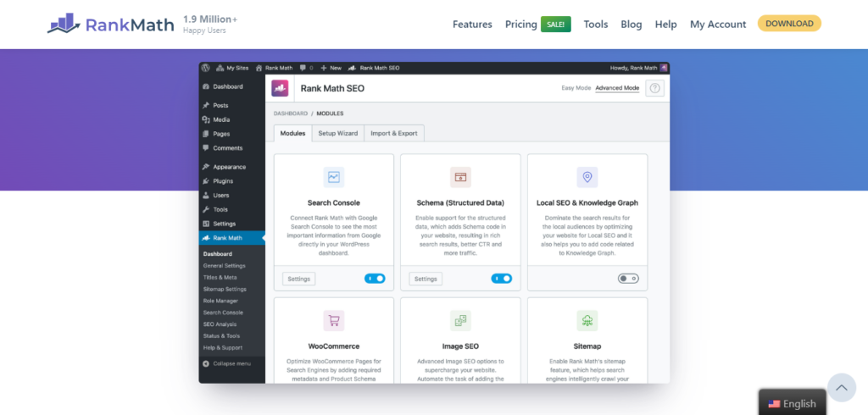Screen dimensions: 868x415
Task: Switch to Easy Mode
Action: click(576, 88)
